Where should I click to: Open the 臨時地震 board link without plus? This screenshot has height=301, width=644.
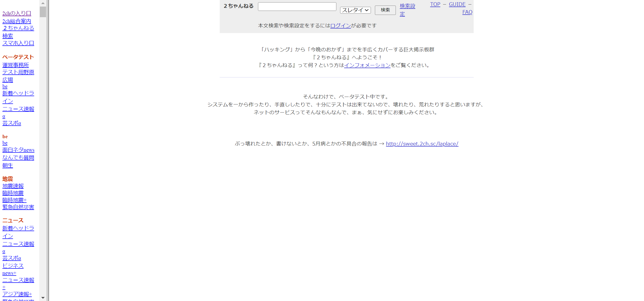(13, 193)
